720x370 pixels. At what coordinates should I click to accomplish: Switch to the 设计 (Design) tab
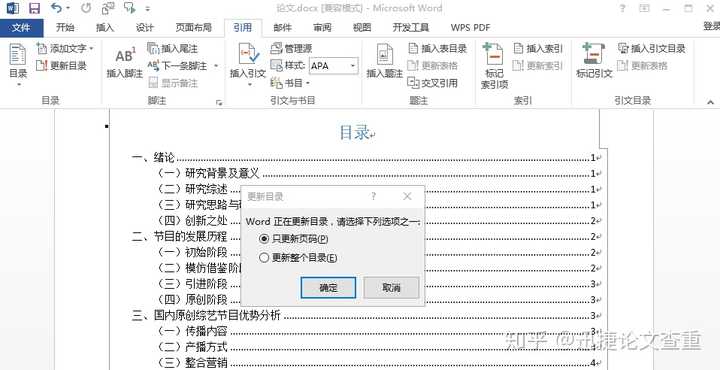(x=145, y=28)
